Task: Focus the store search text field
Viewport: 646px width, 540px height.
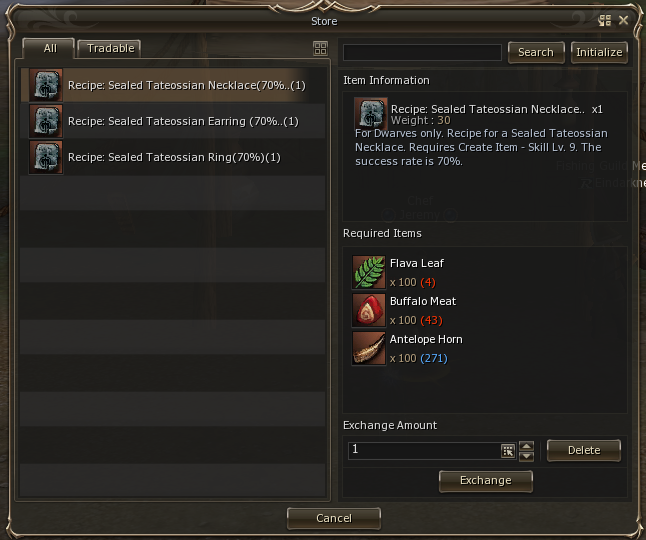Action: 422,53
